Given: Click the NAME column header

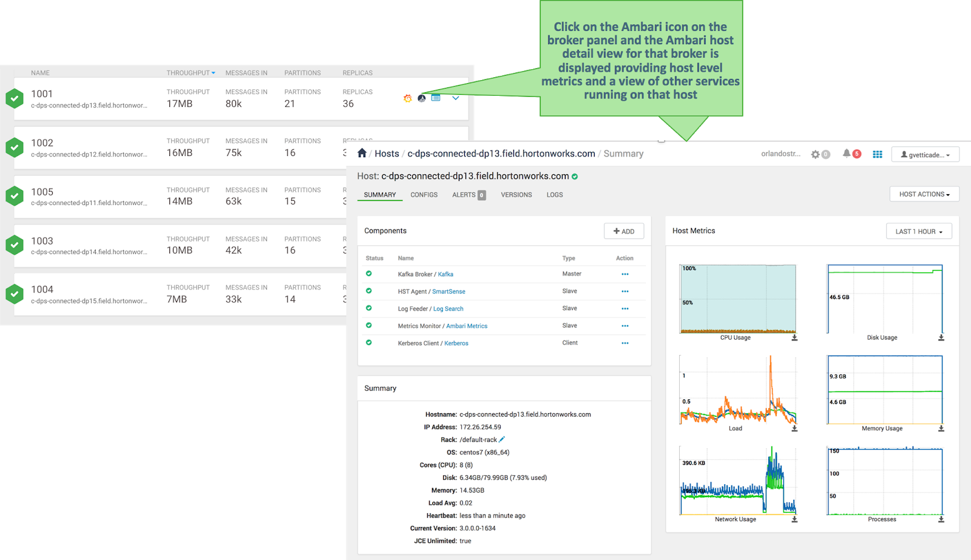Looking at the screenshot, I should [x=41, y=73].
